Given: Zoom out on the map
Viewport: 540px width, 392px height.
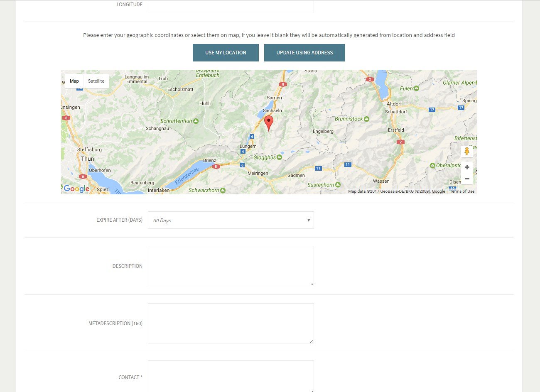Looking at the screenshot, I should coord(467,179).
